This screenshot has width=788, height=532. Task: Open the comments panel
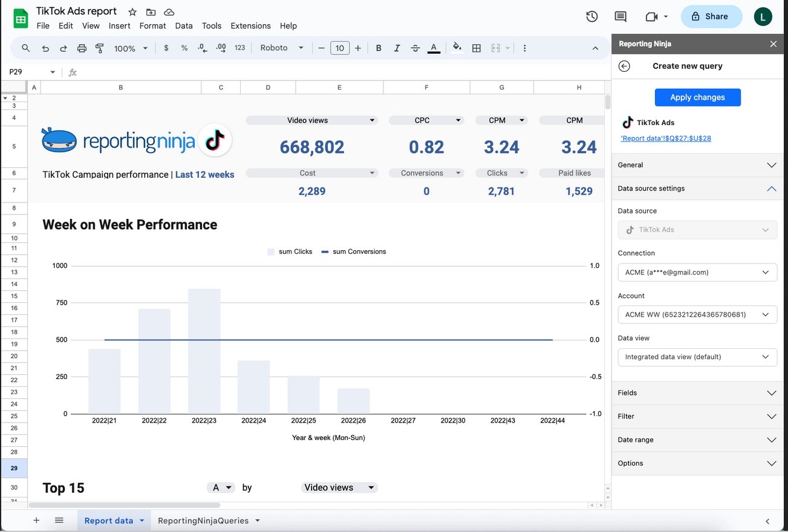coord(620,16)
